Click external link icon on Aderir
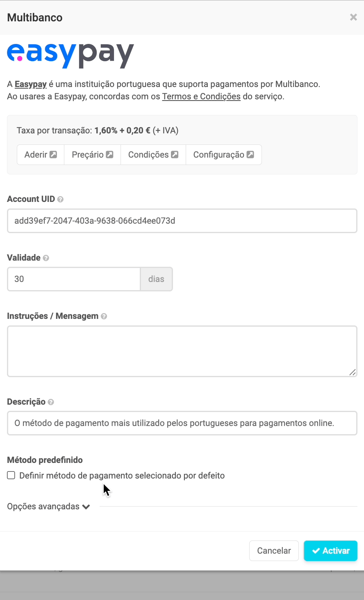 tap(53, 155)
